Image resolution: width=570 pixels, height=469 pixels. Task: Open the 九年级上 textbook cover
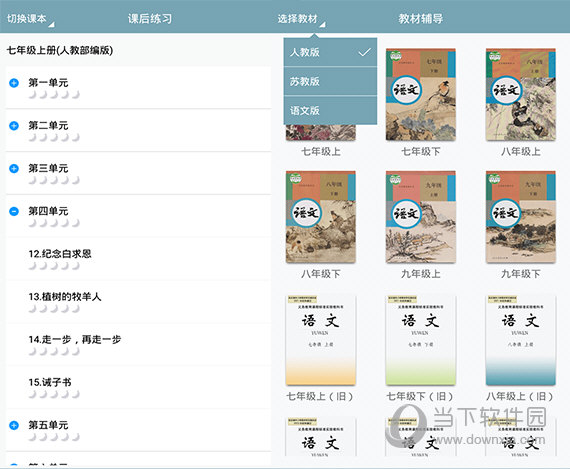[421, 217]
